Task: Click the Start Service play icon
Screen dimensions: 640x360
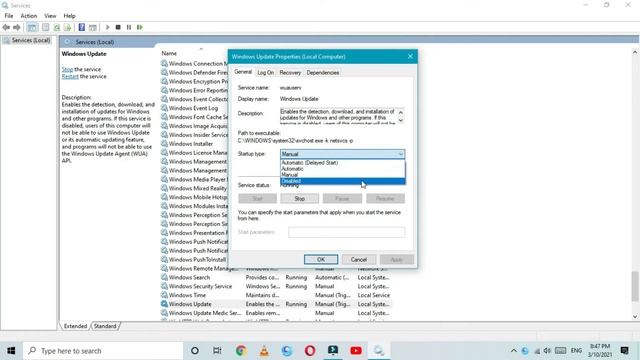Action: click(x=108, y=27)
